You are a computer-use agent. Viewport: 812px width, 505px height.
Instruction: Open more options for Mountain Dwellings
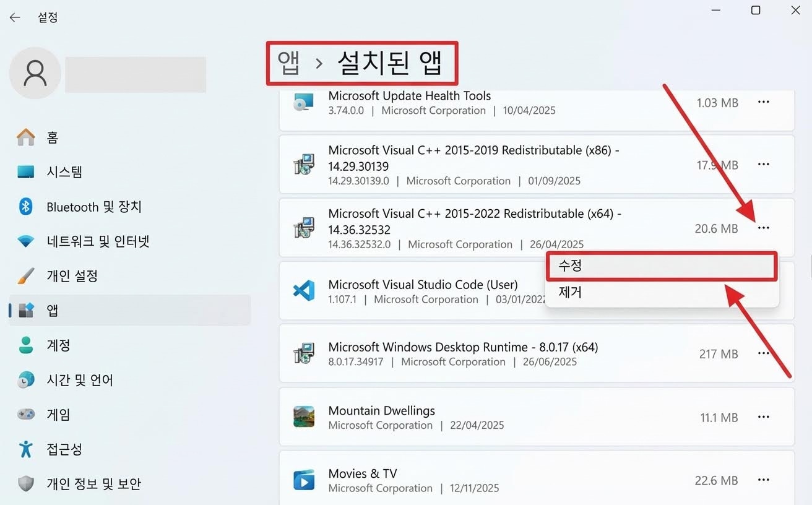coord(763,417)
